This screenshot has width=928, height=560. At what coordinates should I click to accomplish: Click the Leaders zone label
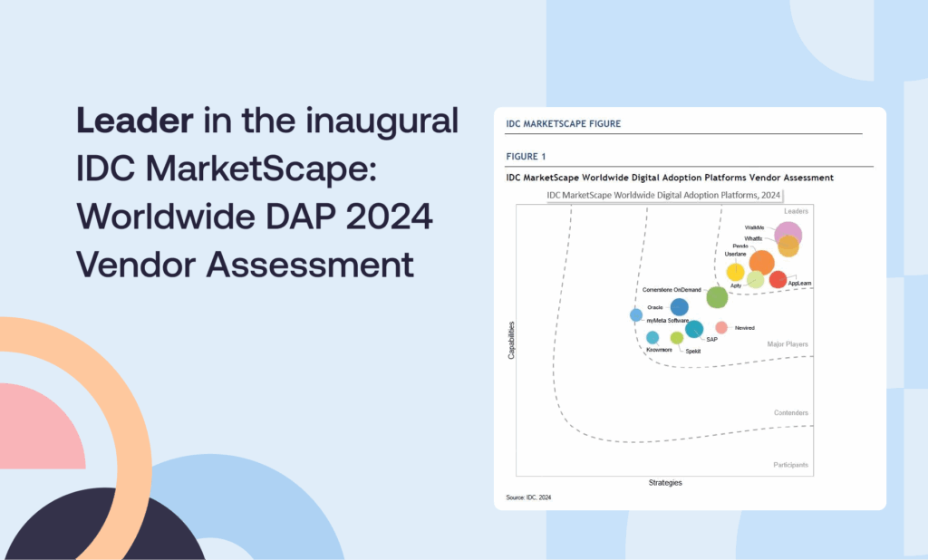click(796, 211)
